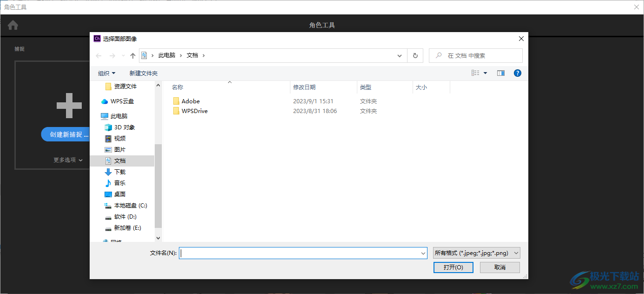Open 音乐 folder in sidebar
This screenshot has width=644, height=294.
coord(120,183)
